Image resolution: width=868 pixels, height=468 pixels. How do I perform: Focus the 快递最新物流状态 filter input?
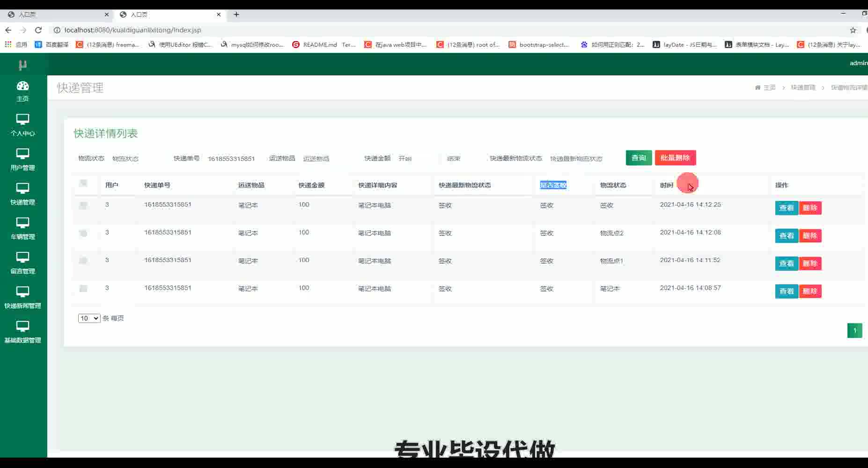(583, 159)
